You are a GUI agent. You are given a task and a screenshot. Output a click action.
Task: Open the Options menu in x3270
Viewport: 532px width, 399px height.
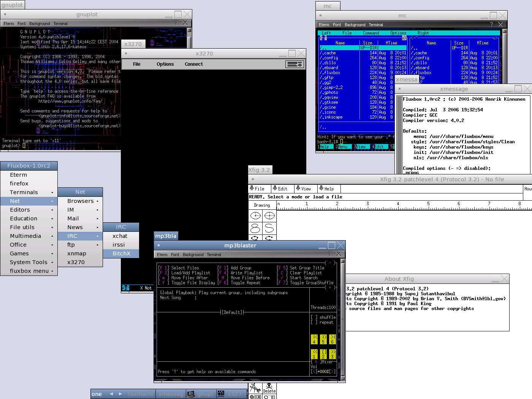[165, 64]
